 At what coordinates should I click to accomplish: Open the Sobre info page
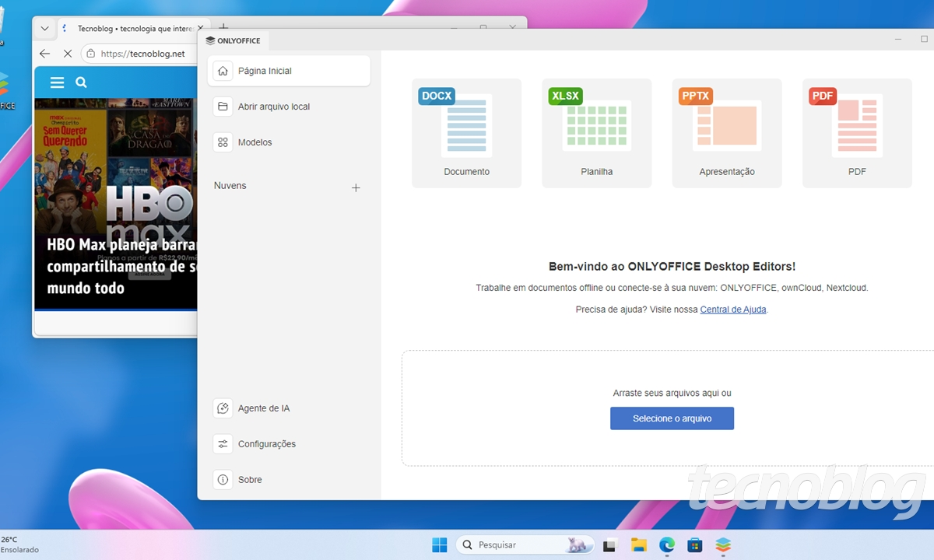tap(250, 480)
